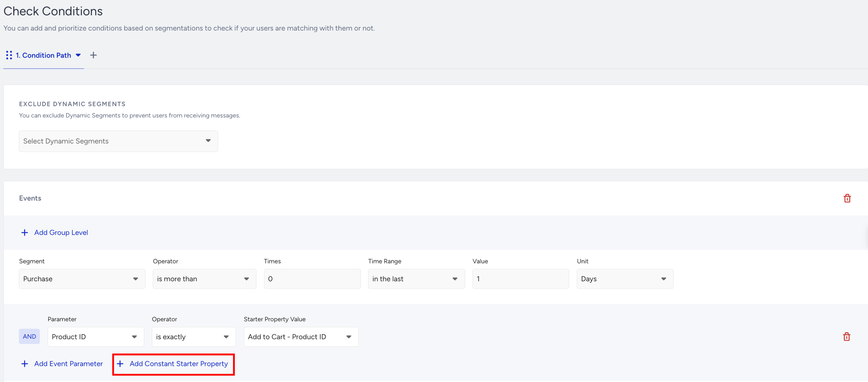Viewport: 868px width, 382px height.
Task: Open the Product ID parameter dropdown
Action: [x=95, y=337]
